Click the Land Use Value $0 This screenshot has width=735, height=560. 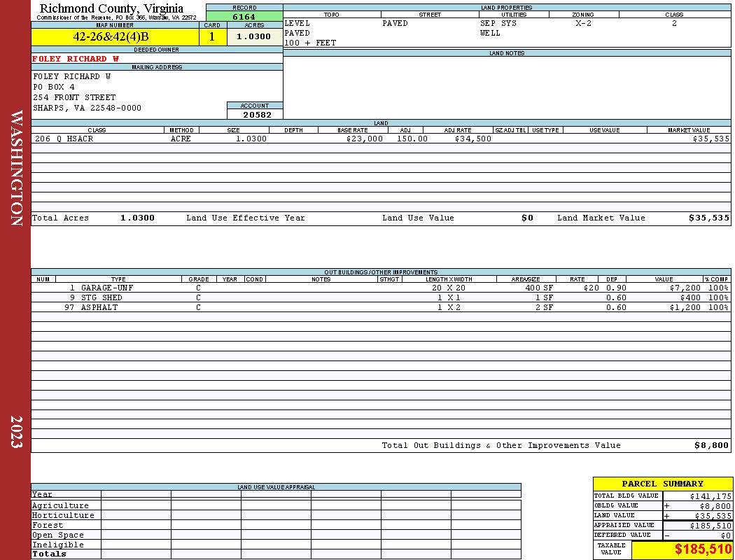point(527,218)
